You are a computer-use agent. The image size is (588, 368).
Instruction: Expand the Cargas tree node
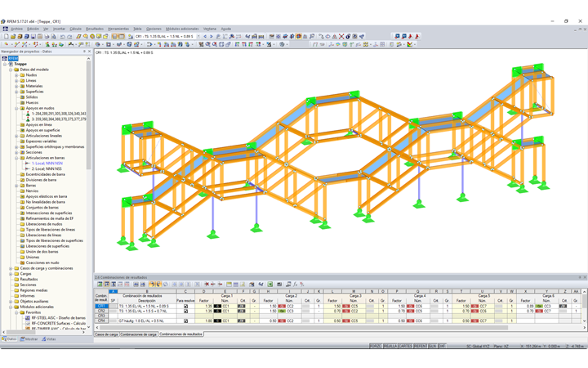click(x=11, y=274)
